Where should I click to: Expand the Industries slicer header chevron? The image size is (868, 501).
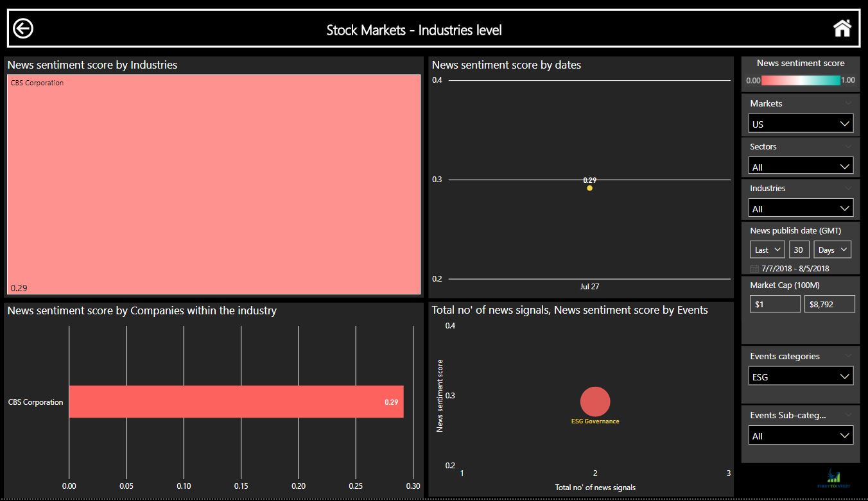849,189
